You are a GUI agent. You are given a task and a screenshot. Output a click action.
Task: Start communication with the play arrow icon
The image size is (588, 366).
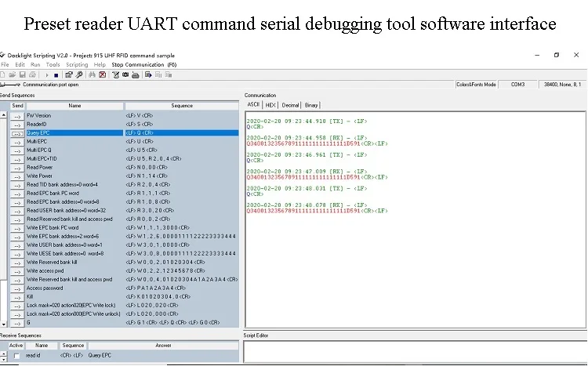[47, 75]
